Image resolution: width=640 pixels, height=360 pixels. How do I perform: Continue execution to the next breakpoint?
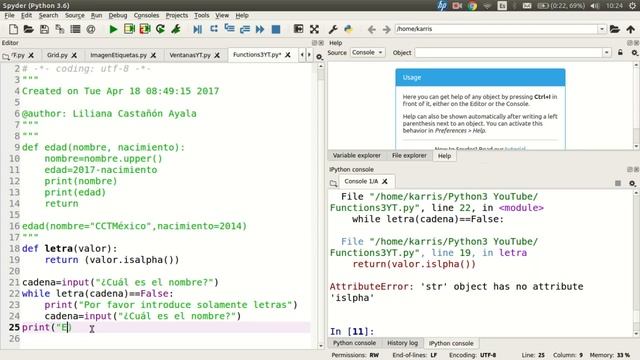click(260, 29)
